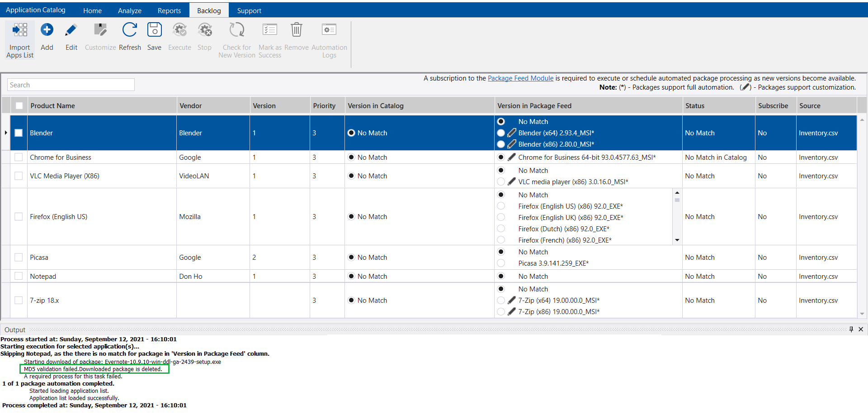Open the Application Catalog menu
The width and height of the screenshot is (868, 415).
point(36,10)
